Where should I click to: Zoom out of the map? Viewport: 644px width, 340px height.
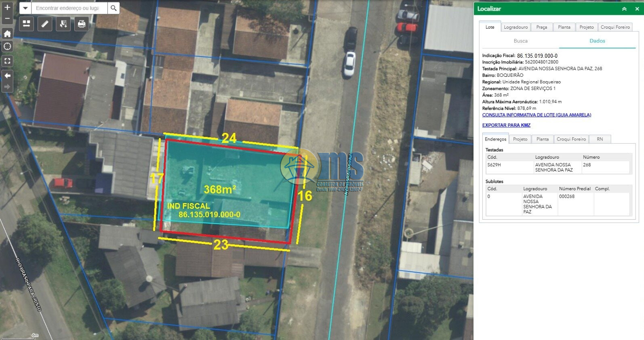click(7, 18)
